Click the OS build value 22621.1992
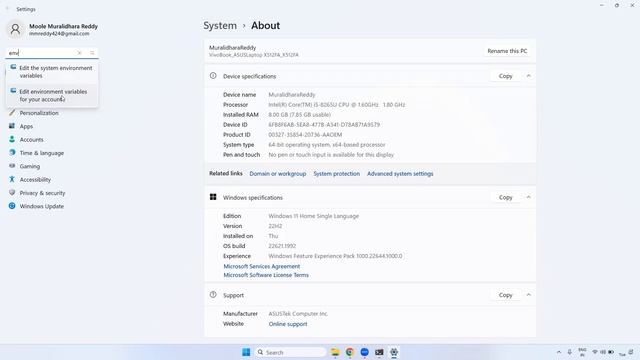Screen dimensions: 640x360 pyautogui.click(x=282, y=246)
